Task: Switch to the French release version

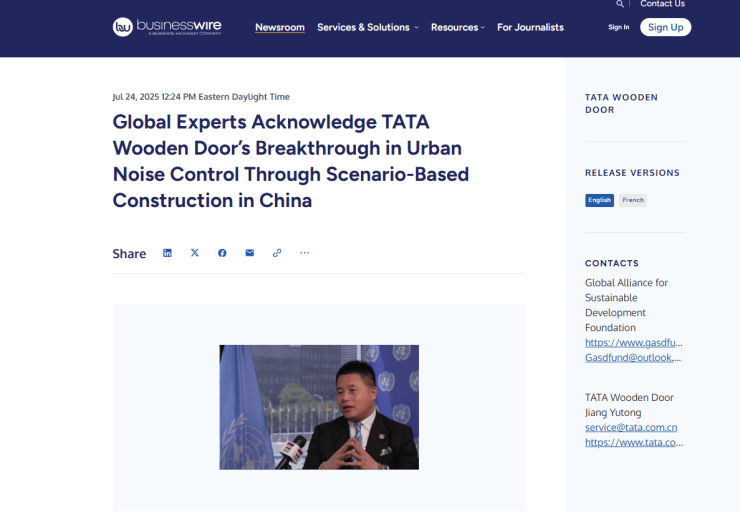Action: click(633, 200)
